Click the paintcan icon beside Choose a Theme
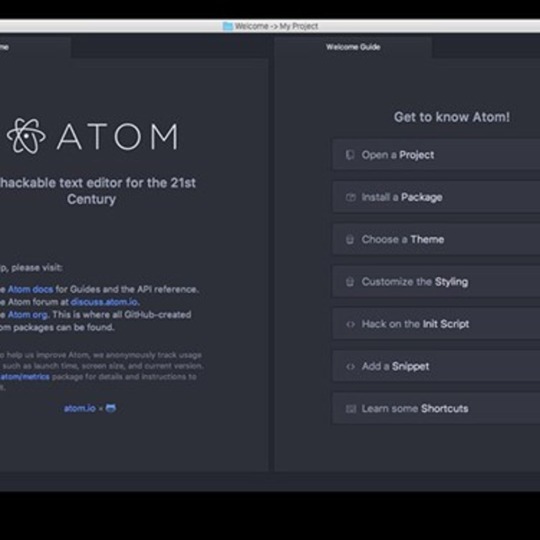 350,239
